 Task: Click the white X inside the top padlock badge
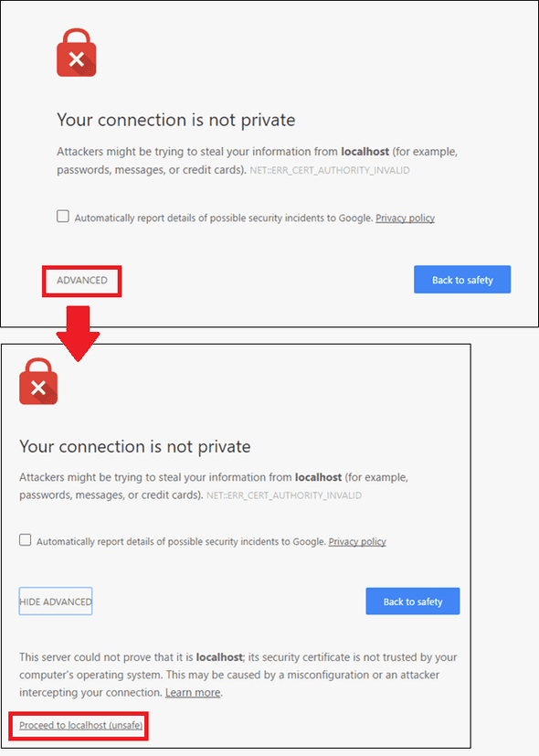point(76,58)
